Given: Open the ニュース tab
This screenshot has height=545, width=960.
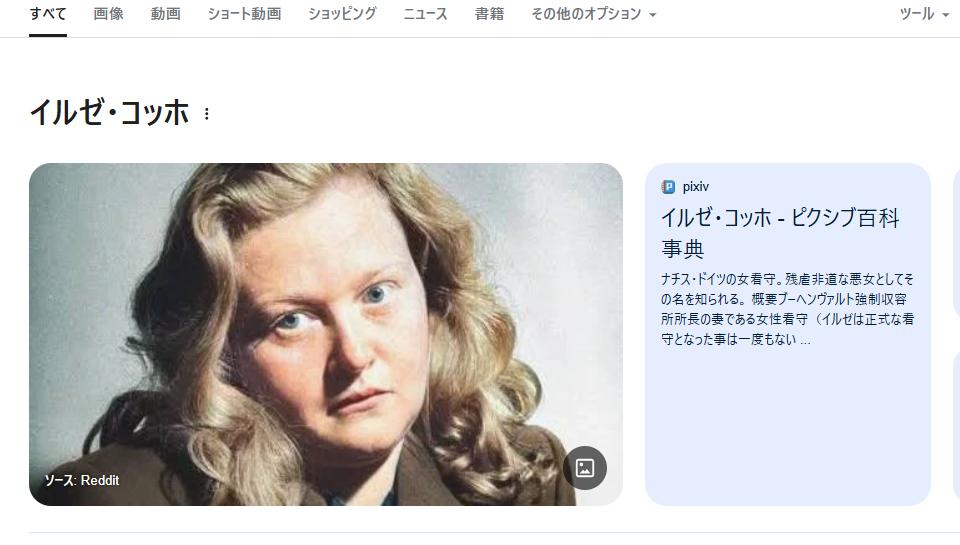Looking at the screenshot, I should [426, 13].
